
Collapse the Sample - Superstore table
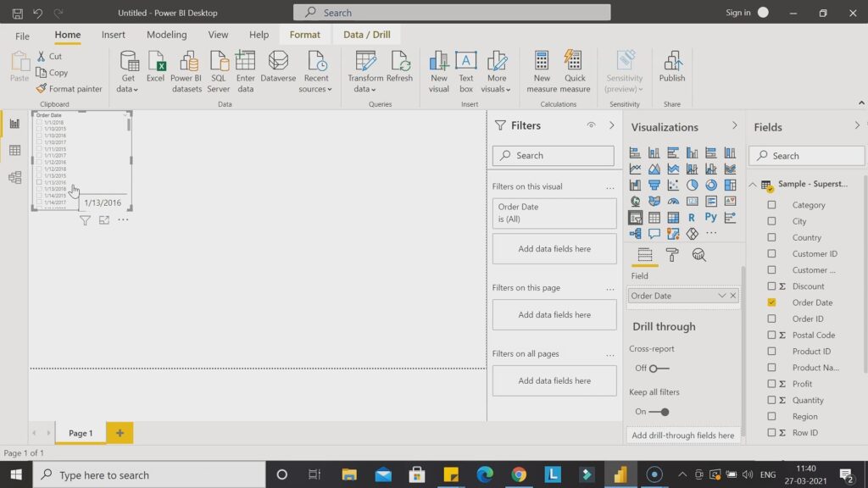click(x=753, y=184)
